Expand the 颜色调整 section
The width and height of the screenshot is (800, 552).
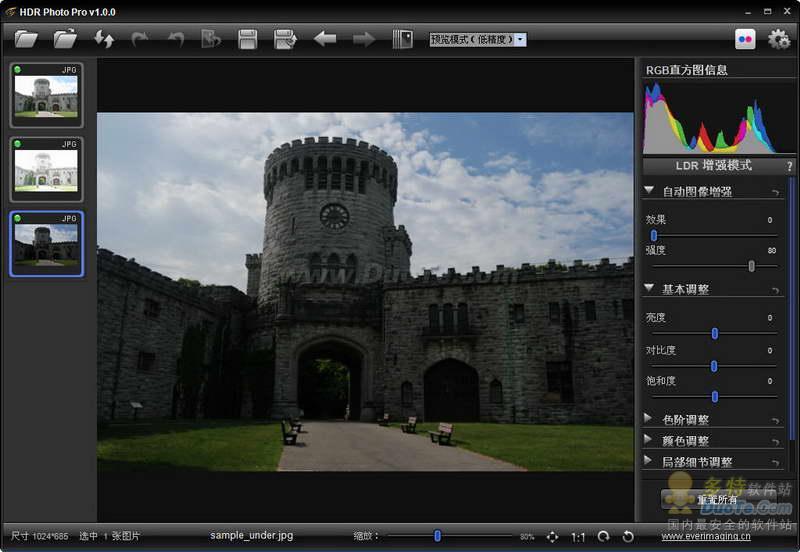[648, 439]
